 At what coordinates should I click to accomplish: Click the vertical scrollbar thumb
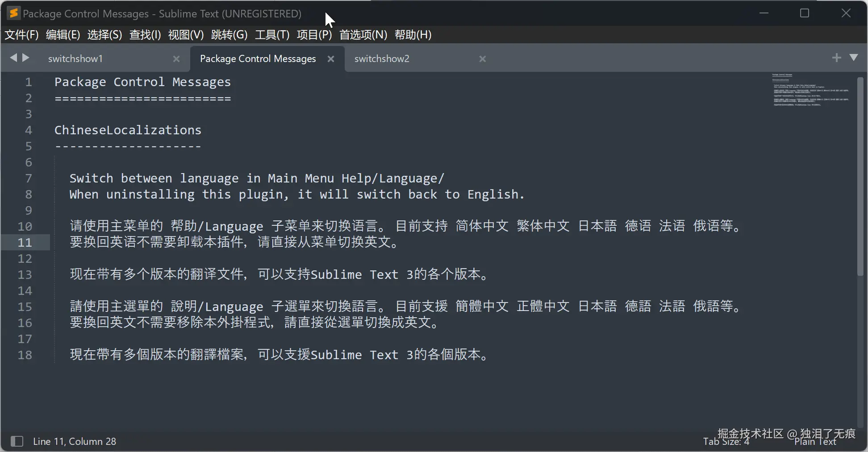pos(860,176)
